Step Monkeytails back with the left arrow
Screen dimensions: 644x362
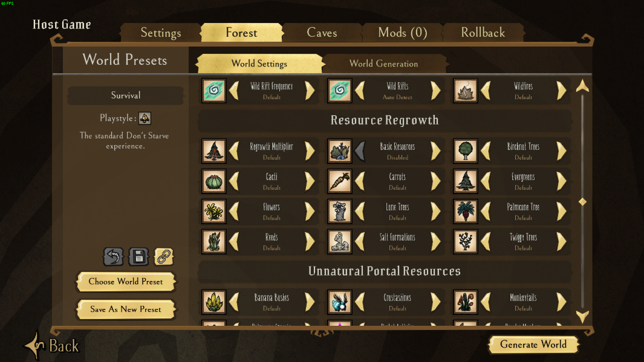pos(486,302)
